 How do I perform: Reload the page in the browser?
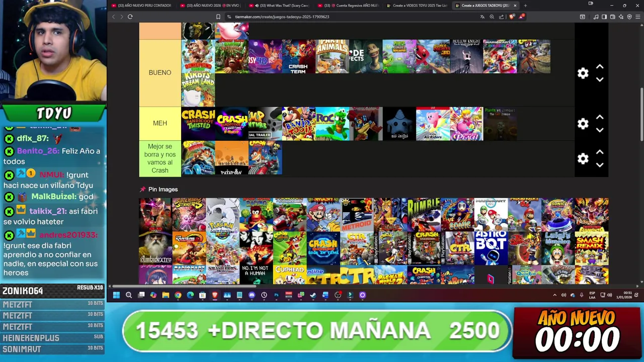pyautogui.click(x=130, y=17)
